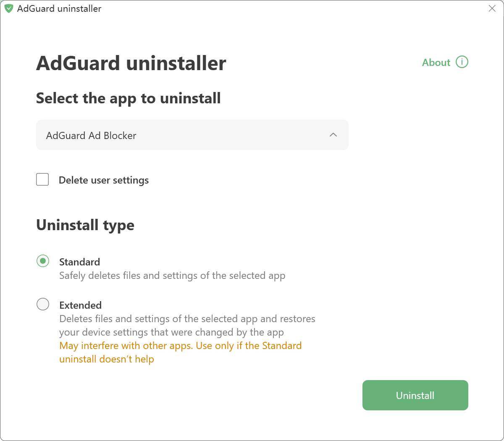Close the AdGuard uninstaller window

pyautogui.click(x=492, y=8)
